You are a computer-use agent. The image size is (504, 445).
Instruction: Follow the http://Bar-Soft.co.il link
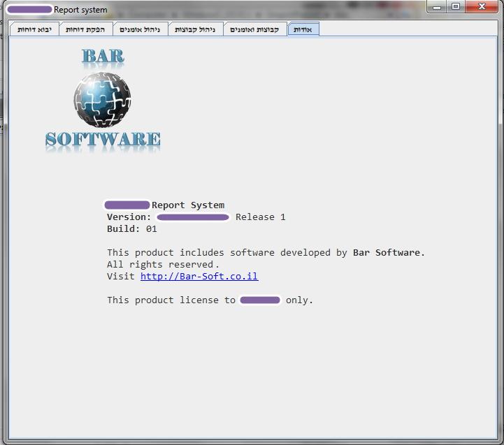pyautogui.click(x=199, y=277)
